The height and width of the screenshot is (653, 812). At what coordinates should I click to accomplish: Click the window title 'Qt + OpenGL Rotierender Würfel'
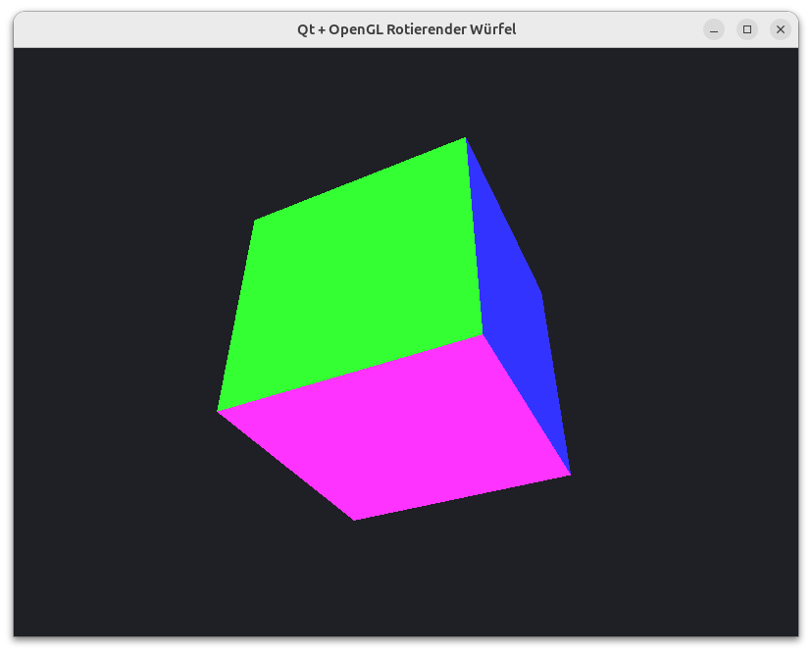(x=407, y=29)
